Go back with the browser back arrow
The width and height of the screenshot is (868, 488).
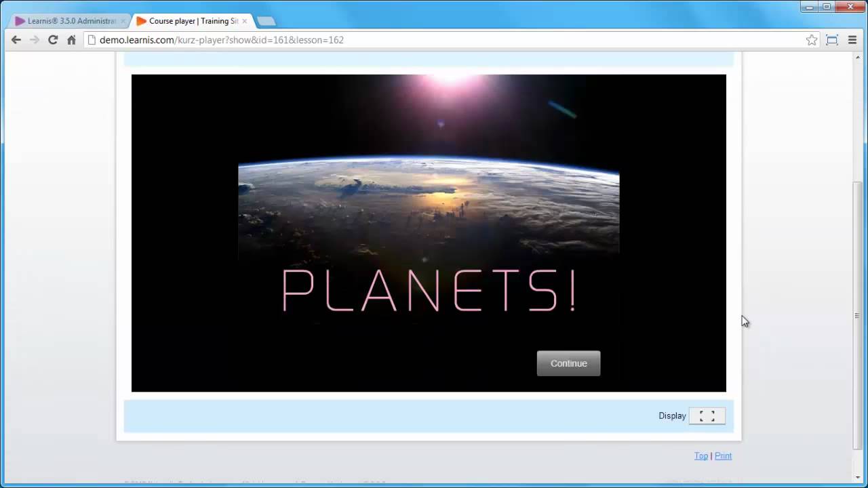coord(16,40)
